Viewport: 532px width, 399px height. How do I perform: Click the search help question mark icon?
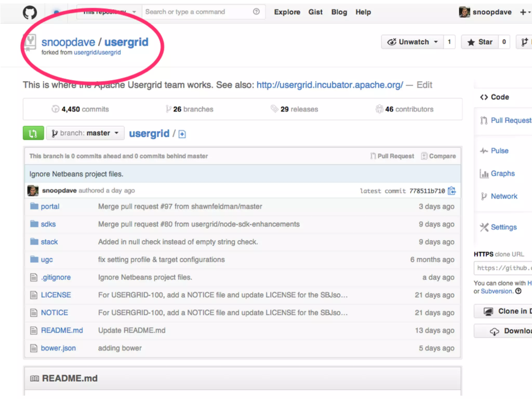pyautogui.click(x=256, y=12)
